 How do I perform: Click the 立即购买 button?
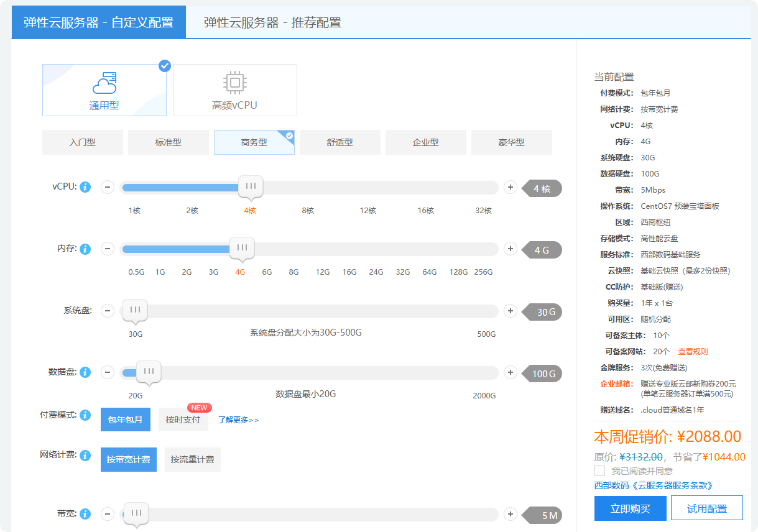(x=631, y=508)
